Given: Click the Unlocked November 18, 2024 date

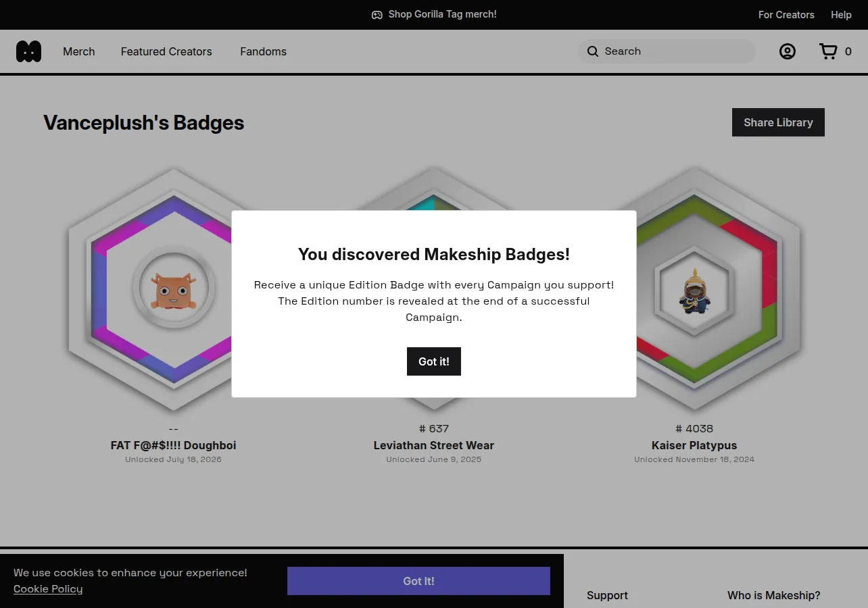Looking at the screenshot, I should pyautogui.click(x=694, y=459).
